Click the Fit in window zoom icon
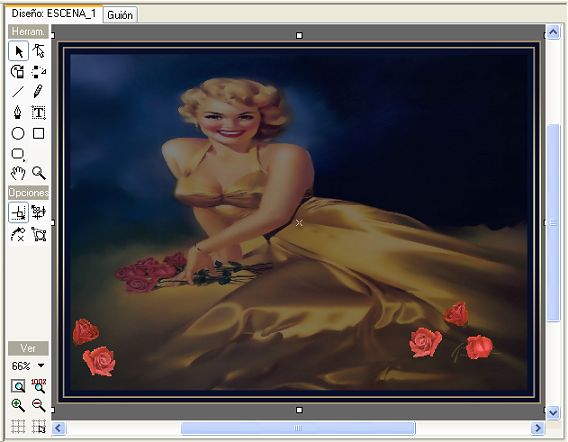 pyautogui.click(x=18, y=386)
